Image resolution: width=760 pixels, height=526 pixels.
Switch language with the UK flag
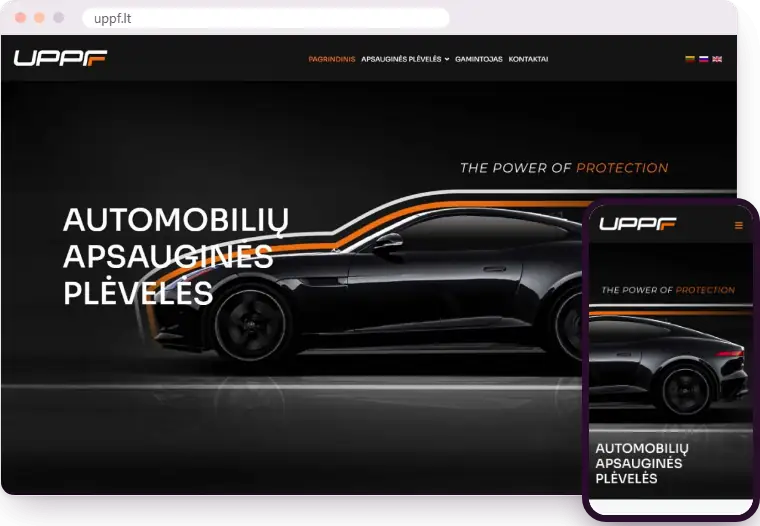[717, 59]
